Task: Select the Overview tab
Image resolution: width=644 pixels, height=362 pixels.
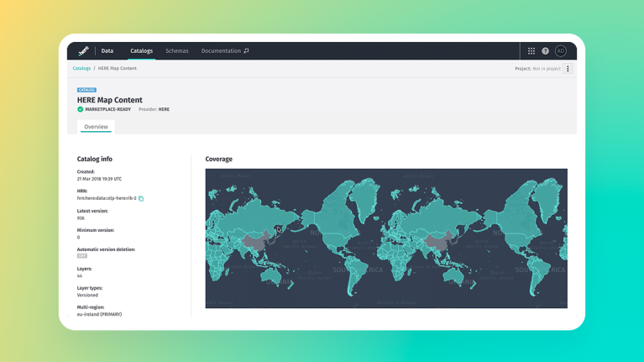Action: point(96,127)
